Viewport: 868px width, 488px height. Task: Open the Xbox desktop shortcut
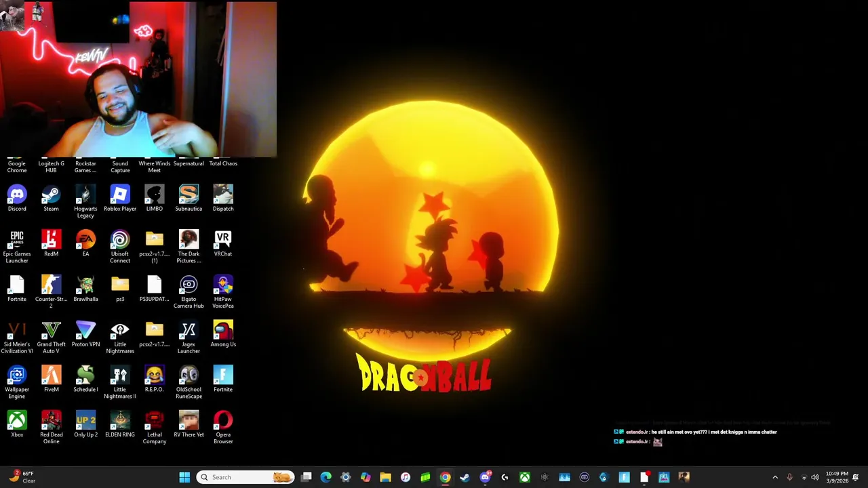17,424
